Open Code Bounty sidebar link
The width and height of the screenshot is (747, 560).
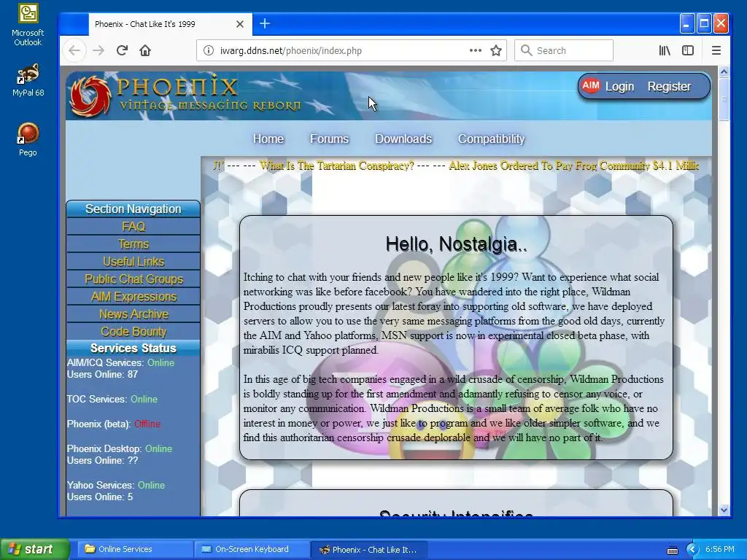pyautogui.click(x=133, y=332)
